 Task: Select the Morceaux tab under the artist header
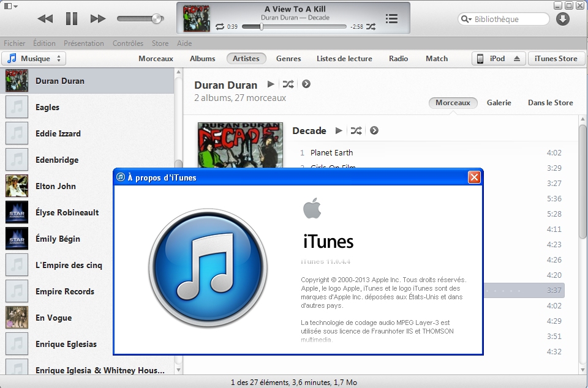(453, 103)
